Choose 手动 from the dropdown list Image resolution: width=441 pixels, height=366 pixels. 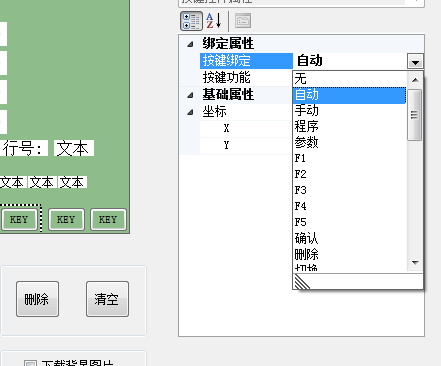coord(350,110)
